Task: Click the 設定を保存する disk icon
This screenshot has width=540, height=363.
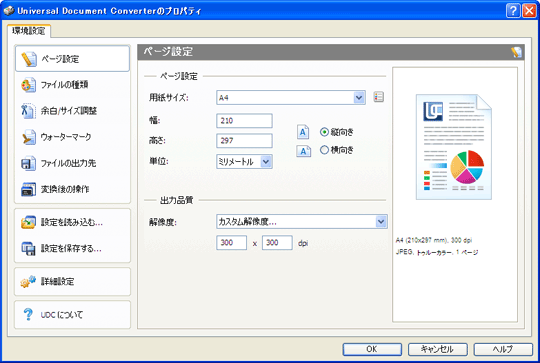Action: tap(28, 248)
